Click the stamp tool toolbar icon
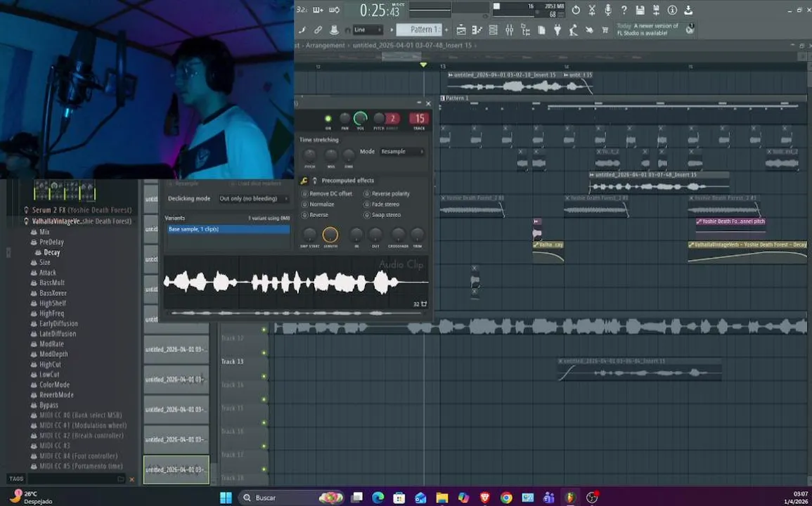This screenshot has width=812, height=506. [333, 30]
